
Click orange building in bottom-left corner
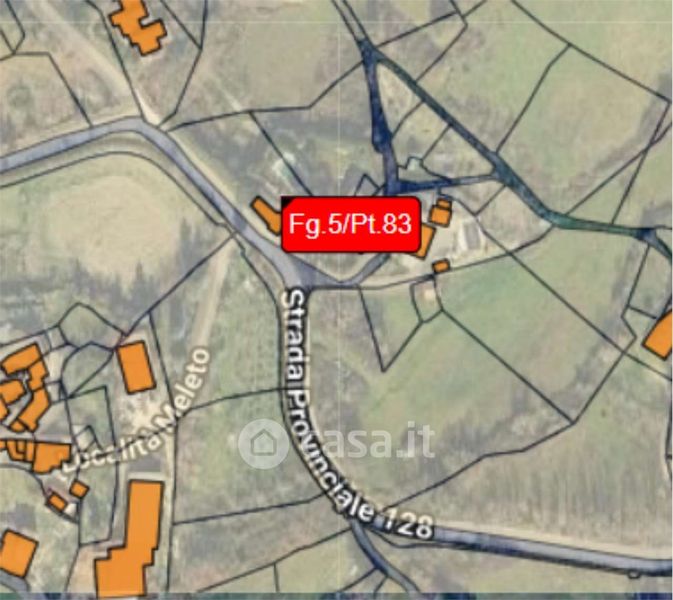point(16,554)
